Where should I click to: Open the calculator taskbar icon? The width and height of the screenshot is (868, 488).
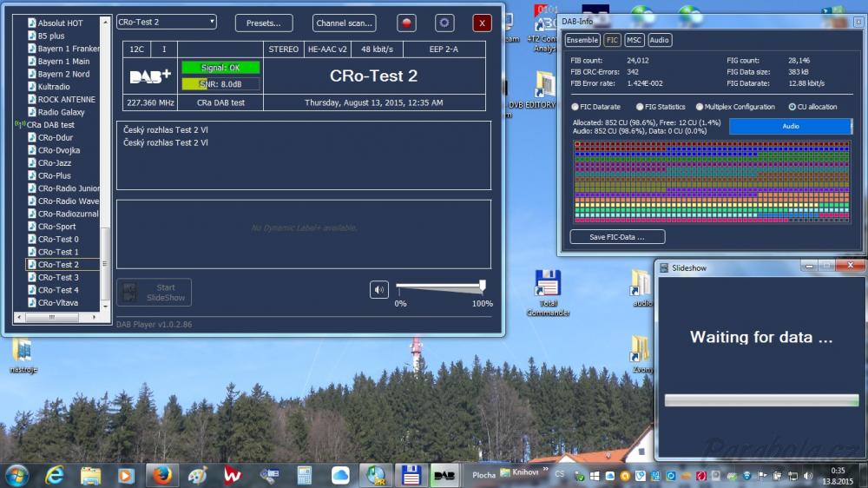click(304, 476)
